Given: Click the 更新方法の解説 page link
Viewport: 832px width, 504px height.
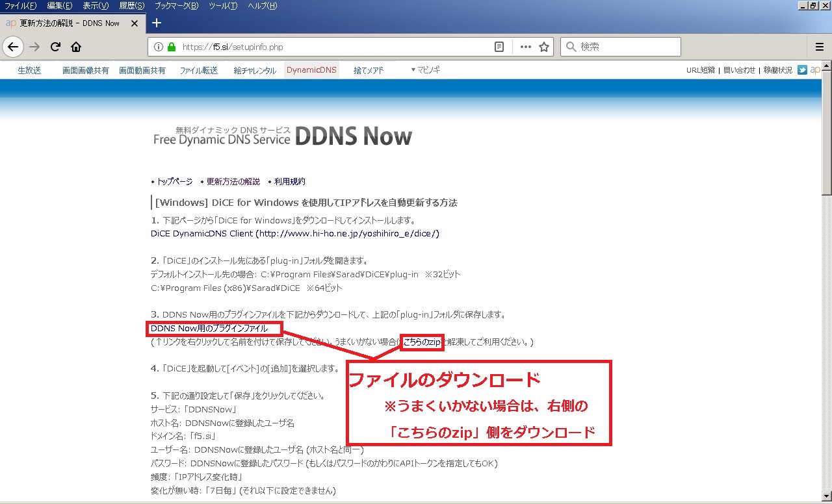Looking at the screenshot, I should [233, 182].
